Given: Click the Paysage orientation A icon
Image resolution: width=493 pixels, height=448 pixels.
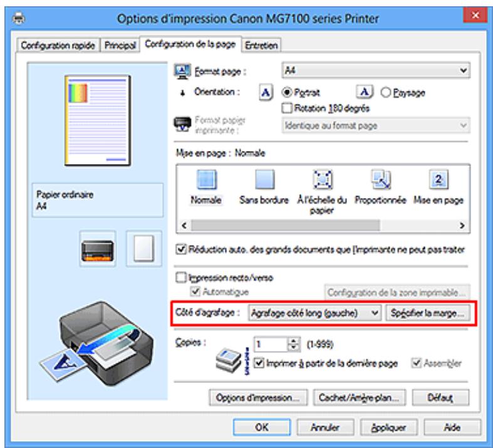Looking at the screenshot, I should pyautogui.click(x=365, y=92).
